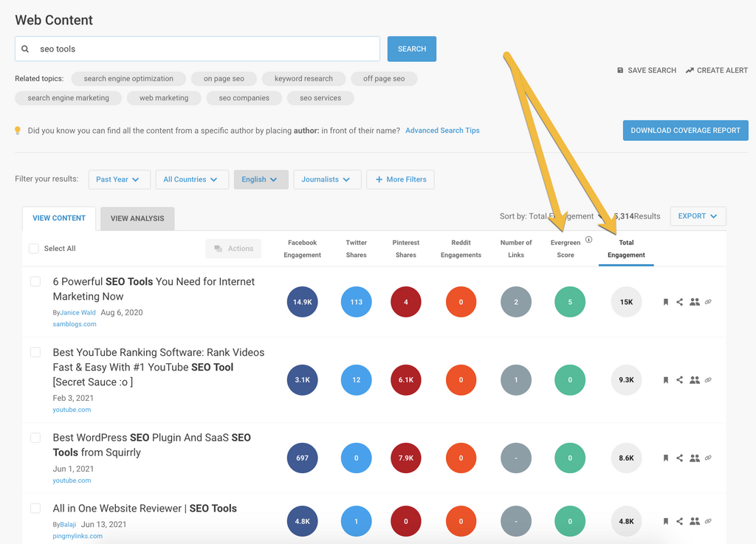Click the Save Search icon

(620, 70)
